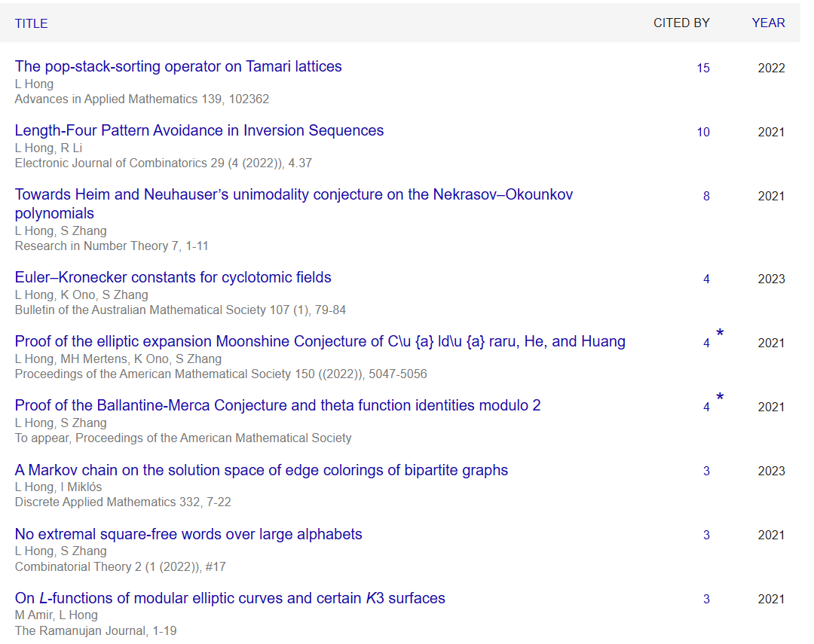Image resolution: width=814 pixels, height=644 pixels.
Task: View the 15 citations of the Tamari lattices paper
Action: point(702,68)
